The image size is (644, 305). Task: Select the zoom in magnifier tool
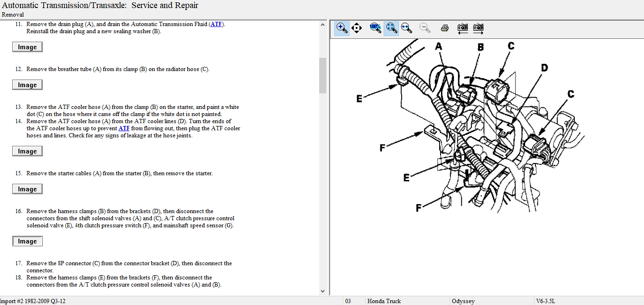point(341,28)
